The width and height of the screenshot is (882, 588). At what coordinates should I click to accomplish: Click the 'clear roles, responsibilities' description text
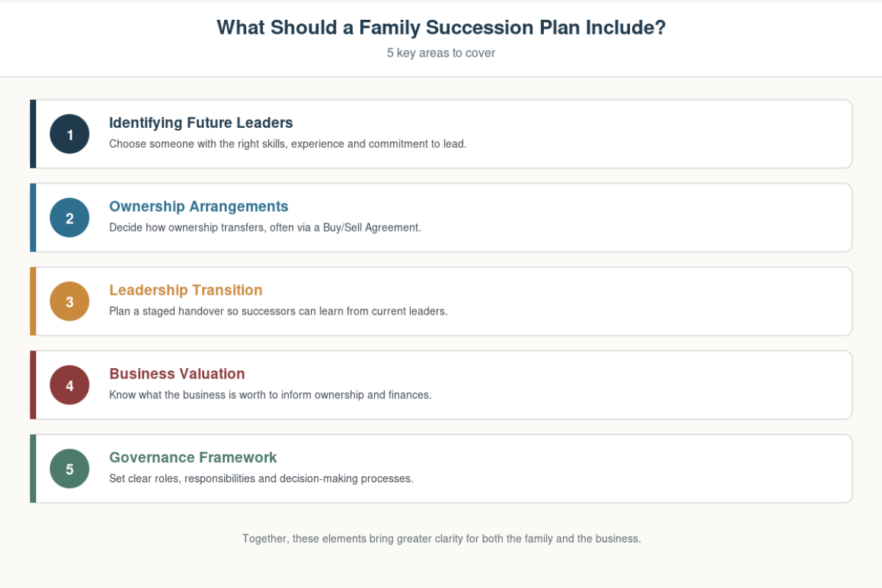point(262,479)
